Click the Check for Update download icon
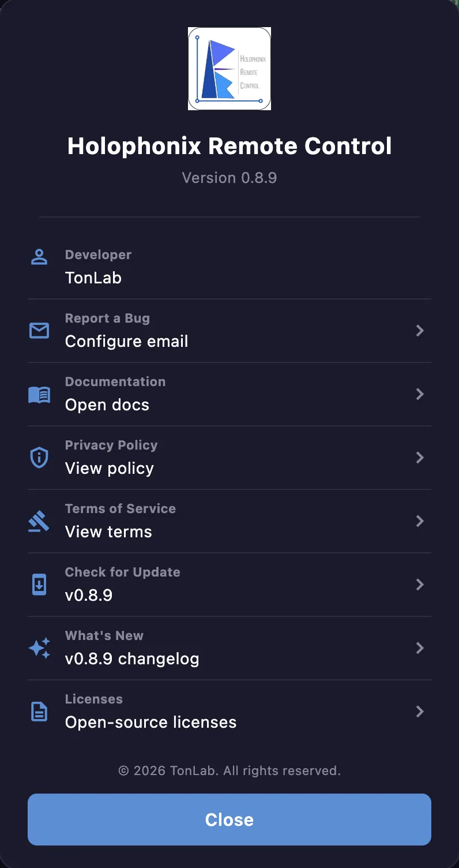Screen dimensions: 459x868 39,585
